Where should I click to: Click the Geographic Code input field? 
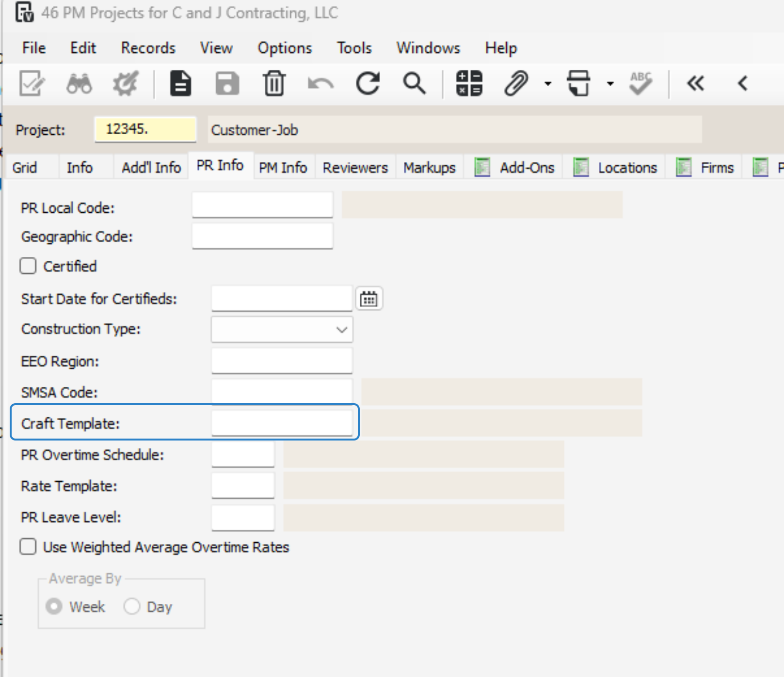262,236
